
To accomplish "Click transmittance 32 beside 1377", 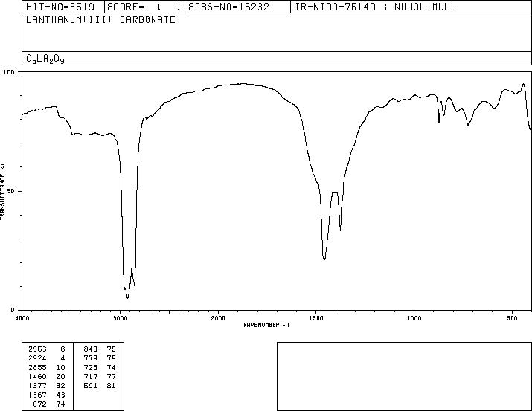I will (x=60, y=386).
